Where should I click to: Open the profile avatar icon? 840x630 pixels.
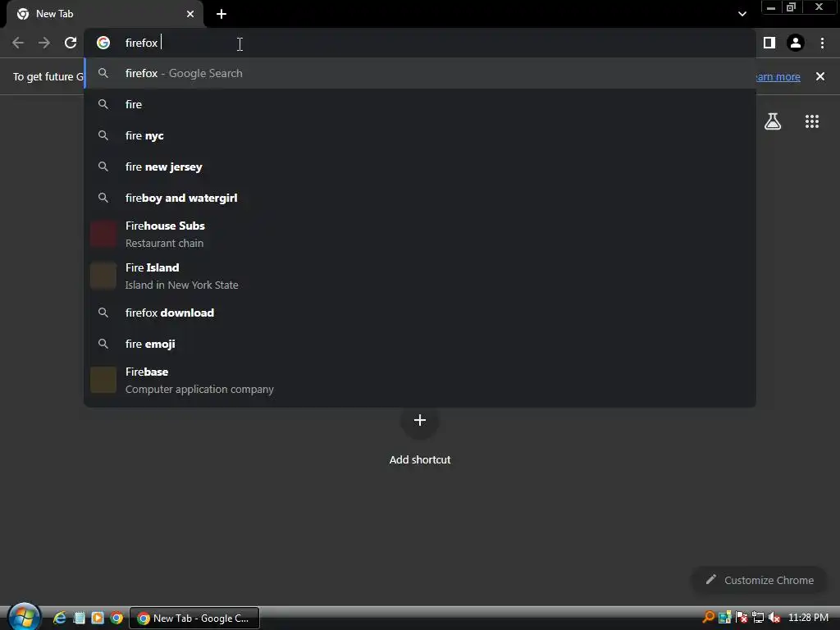(796, 43)
